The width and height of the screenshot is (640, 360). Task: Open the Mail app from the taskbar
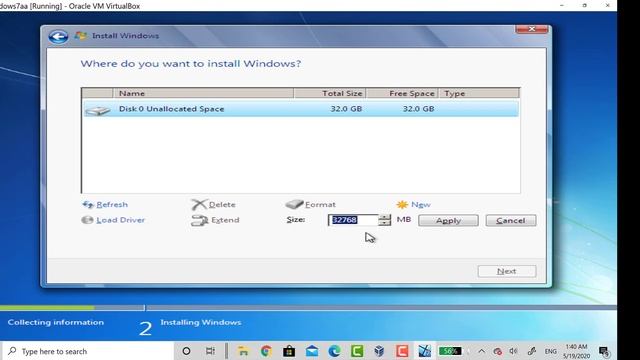pyautogui.click(x=312, y=351)
